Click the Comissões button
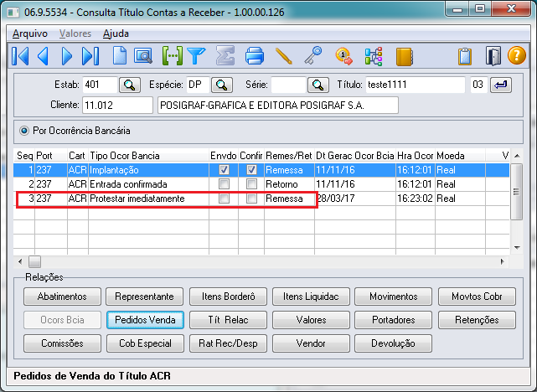This screenshot has width=537, height=392. (x=62, y=343)
